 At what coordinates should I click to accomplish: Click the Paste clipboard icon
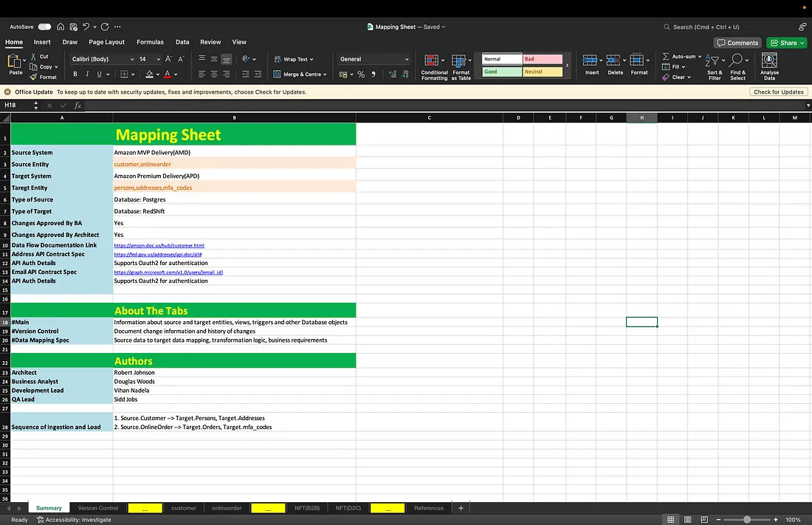(15, 62)
